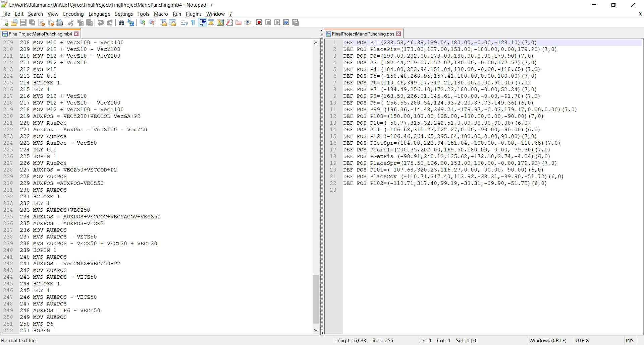
Task: Click left pane scrollbar up arrow
Action: coord(316,43)
